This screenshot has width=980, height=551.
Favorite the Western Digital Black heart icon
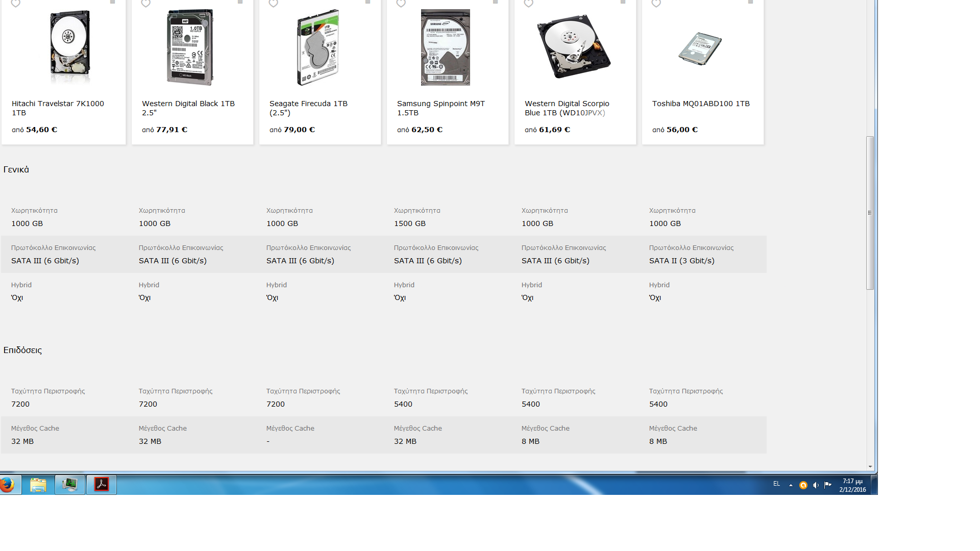click(x=146, y=4)
